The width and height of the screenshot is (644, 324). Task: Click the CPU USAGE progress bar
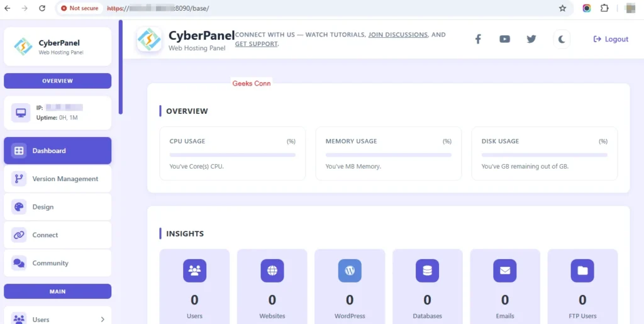pyautogui.click(x=233, y=155)
